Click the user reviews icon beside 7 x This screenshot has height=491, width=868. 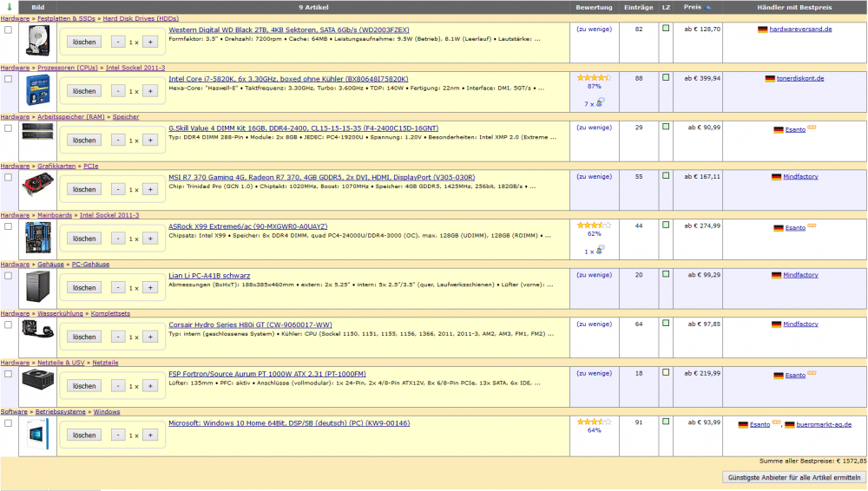coord(599,103)
